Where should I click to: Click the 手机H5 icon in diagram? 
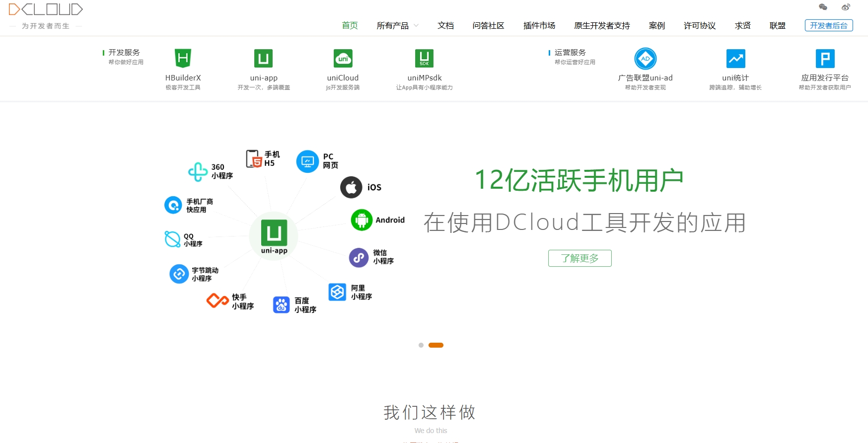point(254,159)
